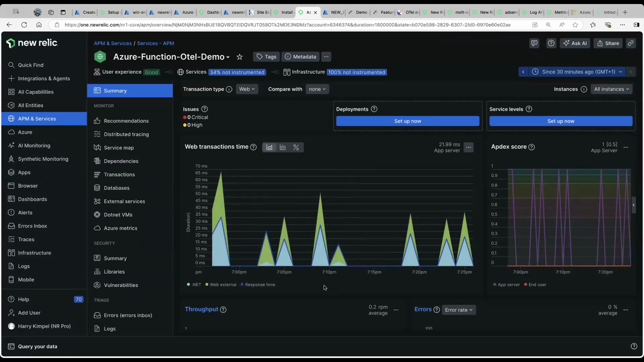Viewport: 644px width, 362px height.
Task: Expand the entity name Azure-Function-Otel-Demo dropdown
Action: point(228,57)
